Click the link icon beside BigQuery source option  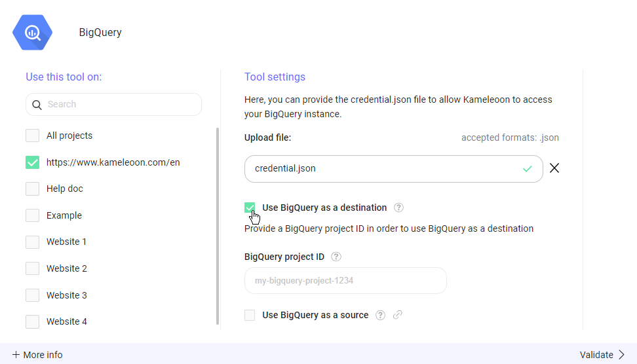(397, 315)
